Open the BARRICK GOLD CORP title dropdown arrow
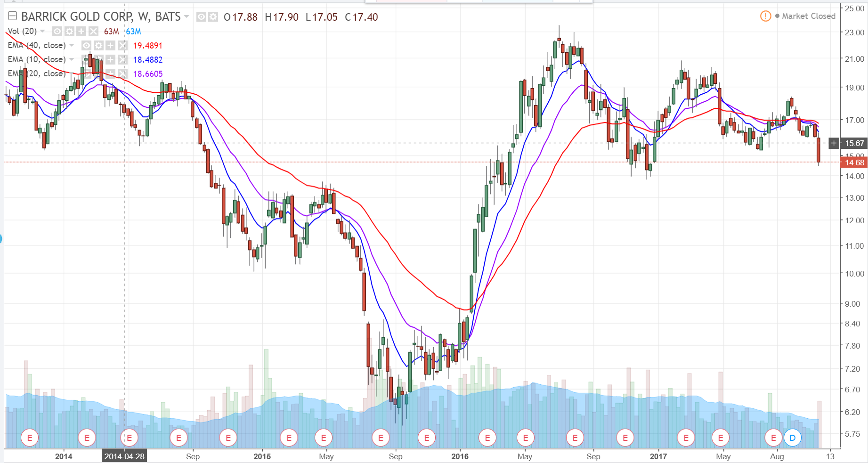The height and width of the screenshot is (463, 868). click(x=187, y=17)
